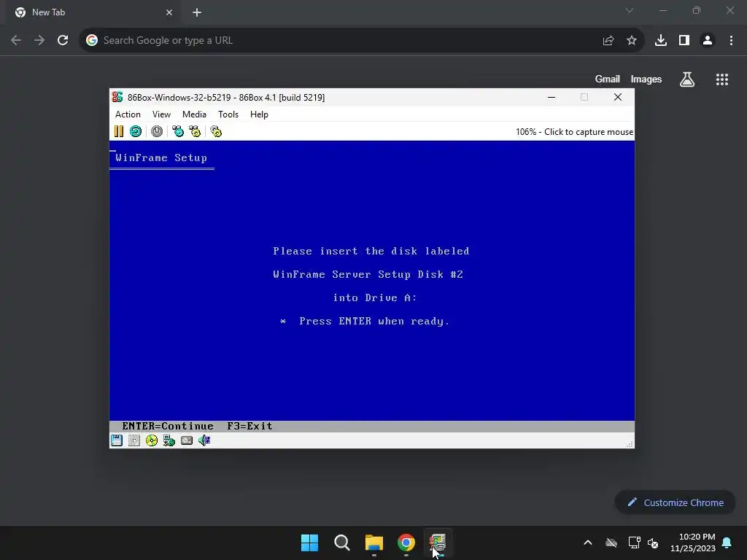
Task: Open the Google apps grid
Action: pyautogui.click(x=722, y=79)
